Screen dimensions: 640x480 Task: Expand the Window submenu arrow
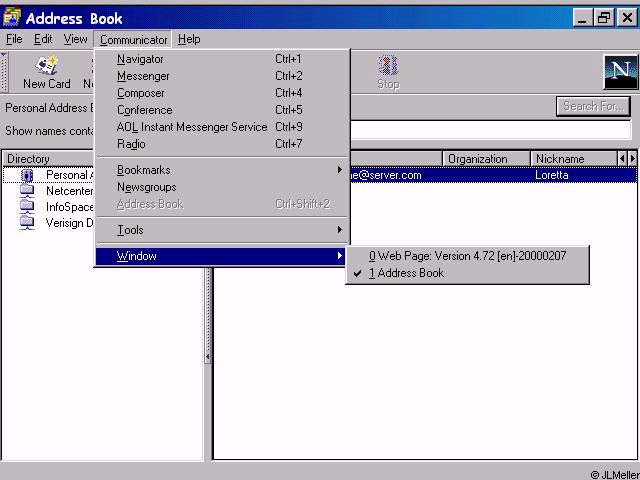pos(340,256)
